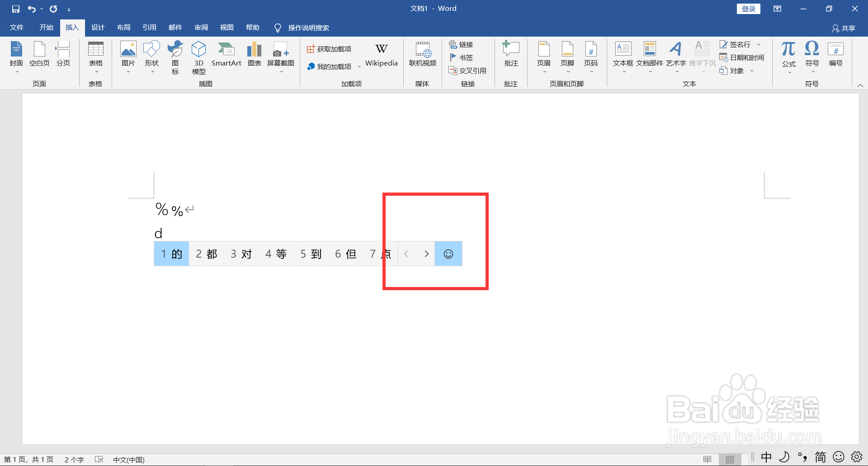Insert Cross-reference (交叉引用)
This screenshot has height=466, width=868.
pos(467,71)
